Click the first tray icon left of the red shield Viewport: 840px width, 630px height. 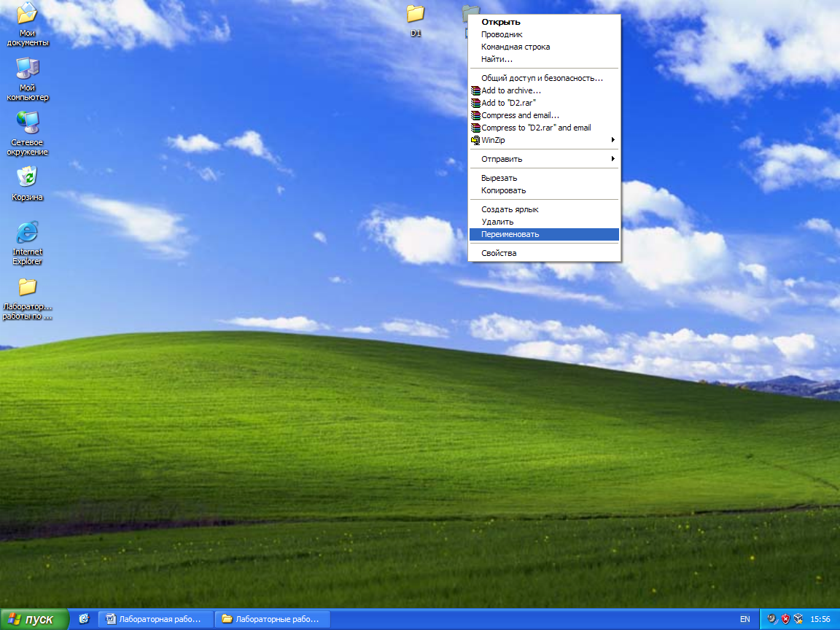pos(772,619)
